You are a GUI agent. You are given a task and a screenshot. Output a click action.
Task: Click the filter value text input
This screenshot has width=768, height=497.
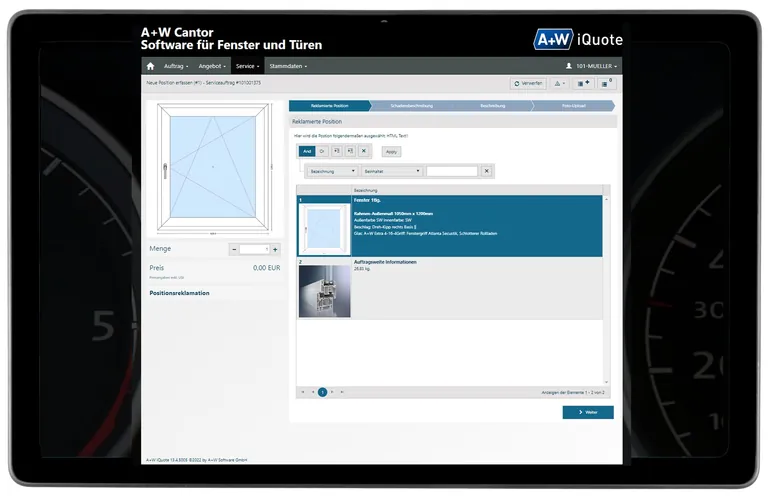[x=451, y=171]
